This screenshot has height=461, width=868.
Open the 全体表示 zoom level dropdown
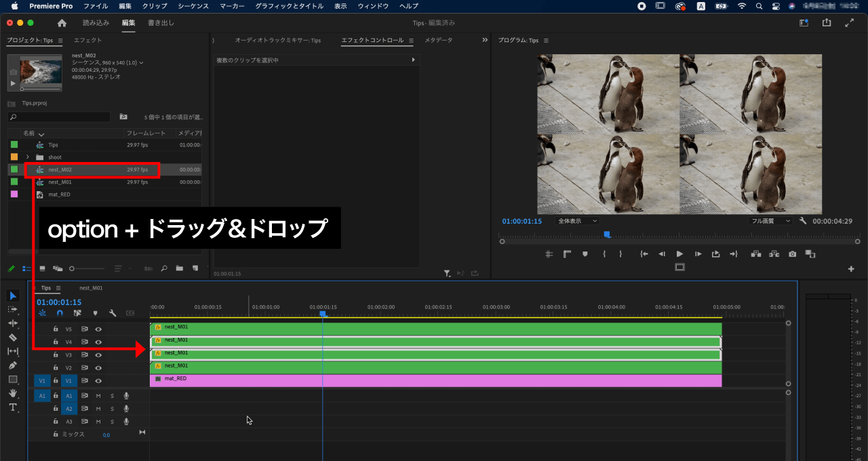577,221
